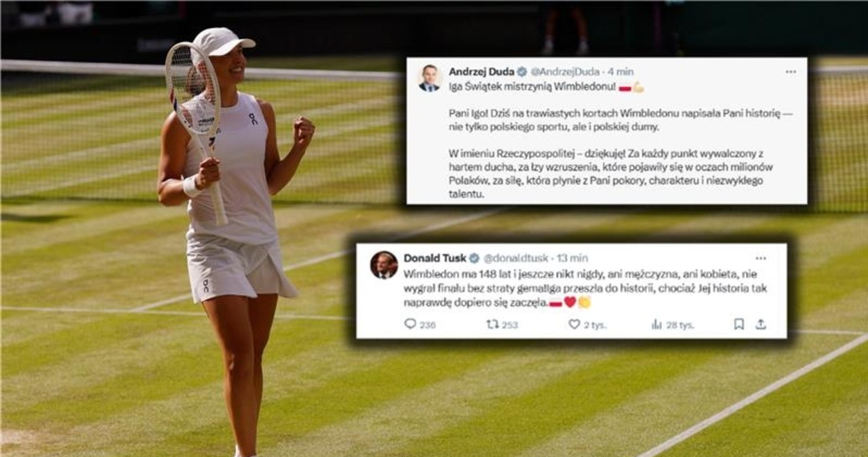Open the three-dot menu on Donald Tusk's tweet
Screen dimensions: 868x457
click(761, 258)
